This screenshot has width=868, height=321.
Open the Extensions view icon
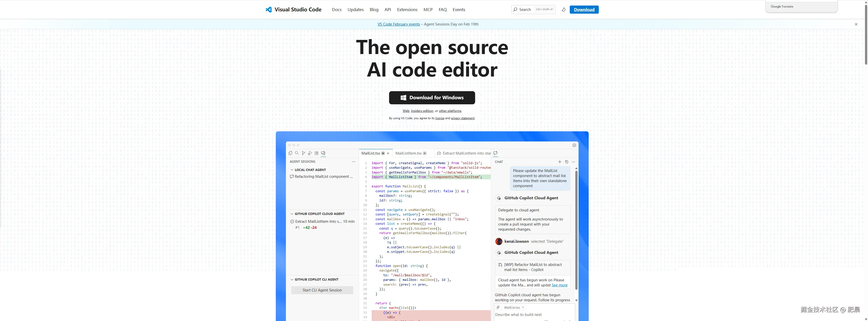click(x=316, y=153)
